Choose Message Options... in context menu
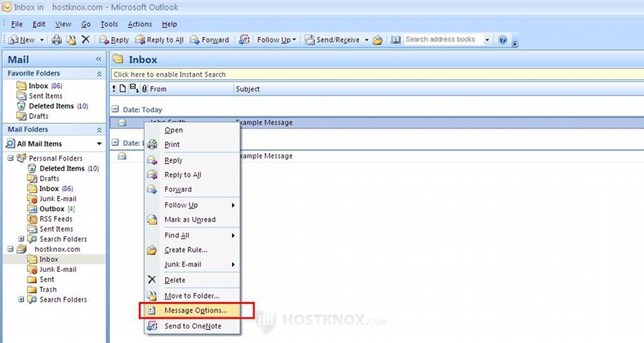The width and height of the screenshot is (644, 343). pyautogui.click(x=192, y=311)
